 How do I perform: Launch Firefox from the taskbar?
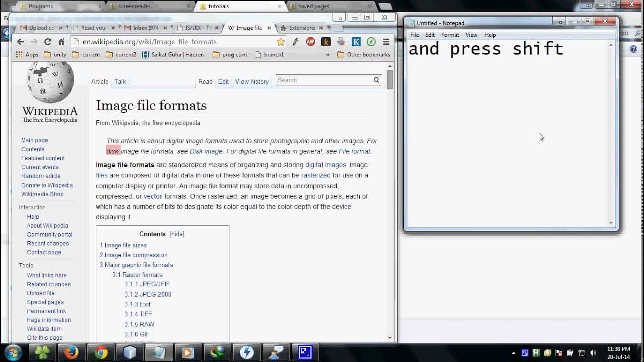tap(71, 352)
